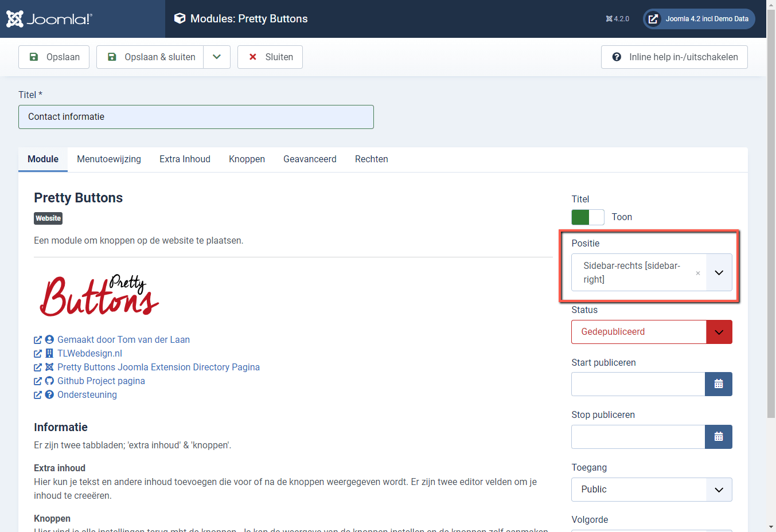
Task: Click the Joomla icon before Pretty Buttons Directory Pagina
Action: [x=49, y=367]
